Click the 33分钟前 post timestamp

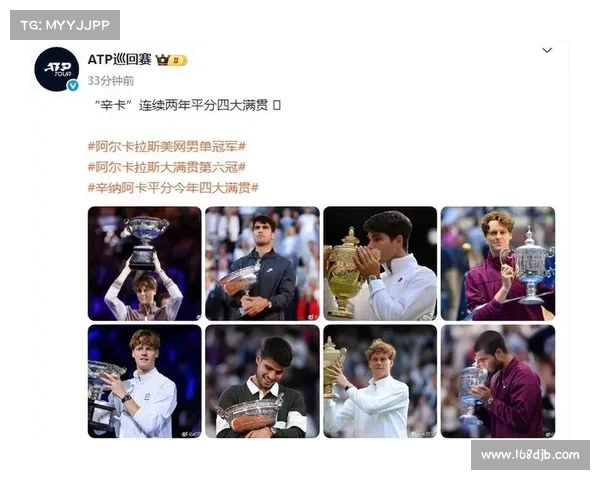[x=111, y=81]
